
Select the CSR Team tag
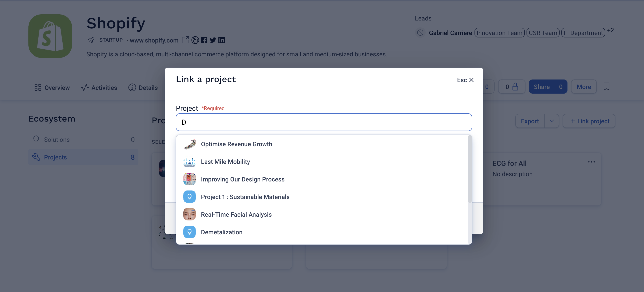[543, 33]
